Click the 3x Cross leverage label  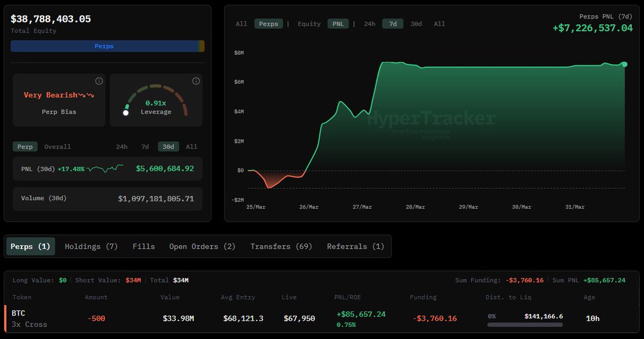(29, 325)
